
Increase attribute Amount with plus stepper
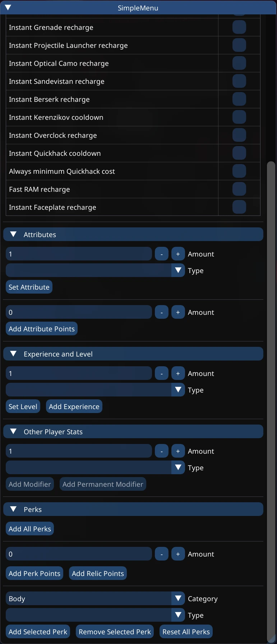click(178, 254)
